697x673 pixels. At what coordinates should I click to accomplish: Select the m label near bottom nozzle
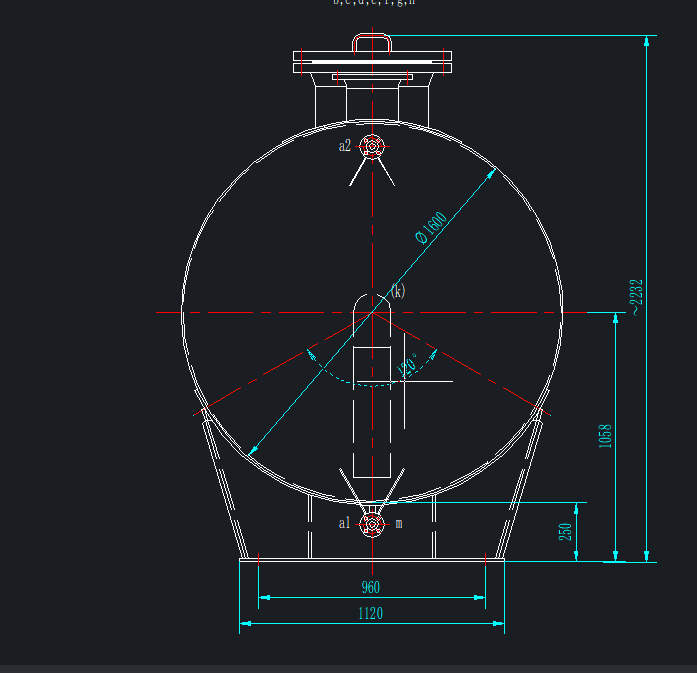(x=399, y=524)
